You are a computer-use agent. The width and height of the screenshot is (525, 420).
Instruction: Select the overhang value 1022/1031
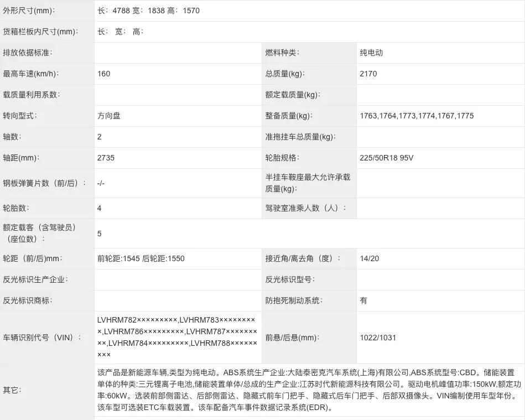point(378,338)
